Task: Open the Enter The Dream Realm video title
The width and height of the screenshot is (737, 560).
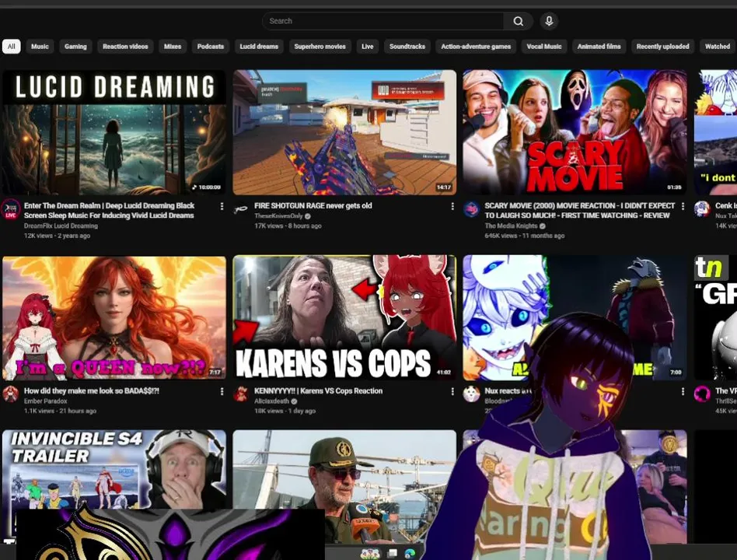Action: coord(109,211)
